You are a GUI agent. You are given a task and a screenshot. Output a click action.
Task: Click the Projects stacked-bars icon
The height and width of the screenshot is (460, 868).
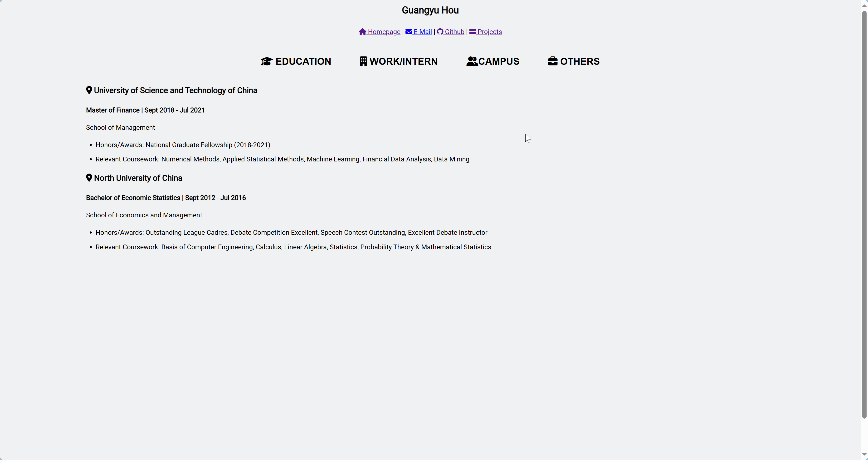(x=473, y=32)
